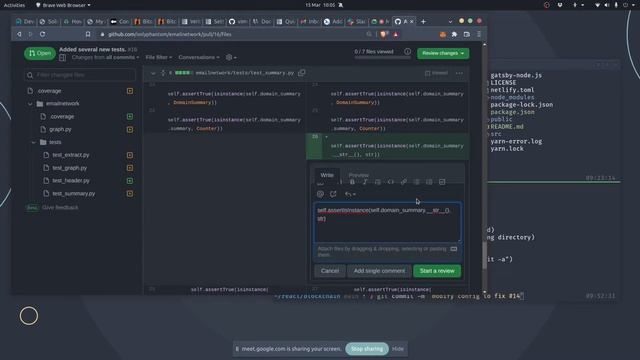Click the browser back arrow
640x360 pixels.
[19, 34]
